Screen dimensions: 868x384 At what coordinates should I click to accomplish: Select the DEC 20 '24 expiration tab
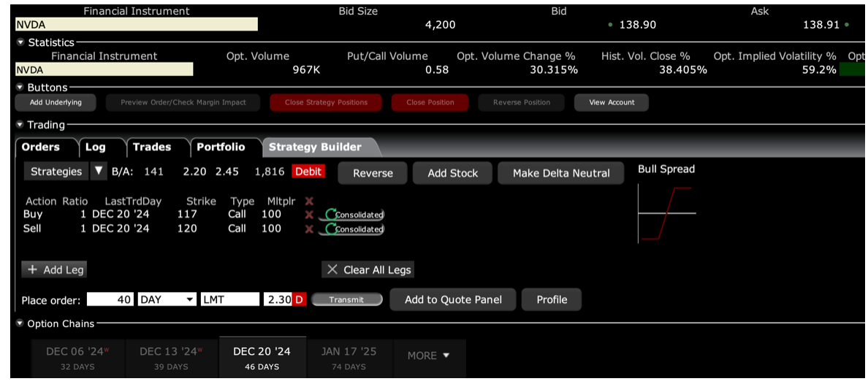(x=262, y=358)
